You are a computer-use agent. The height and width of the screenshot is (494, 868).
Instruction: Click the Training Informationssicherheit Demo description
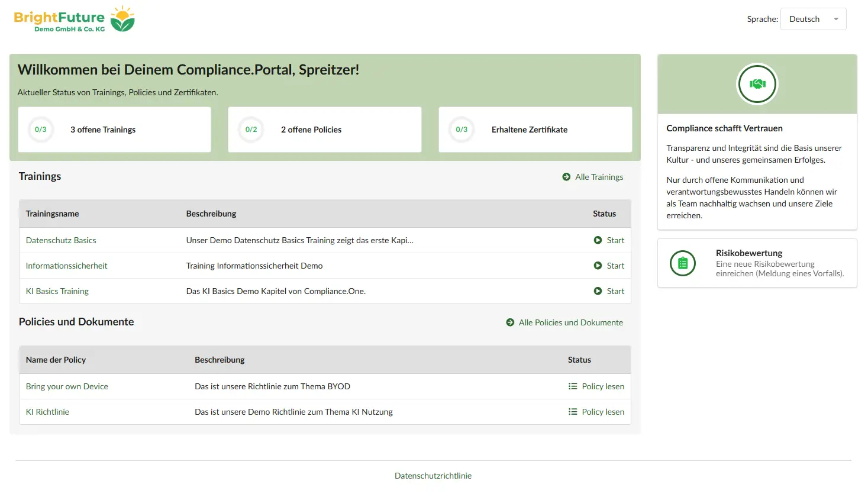[x=254, y=266]
